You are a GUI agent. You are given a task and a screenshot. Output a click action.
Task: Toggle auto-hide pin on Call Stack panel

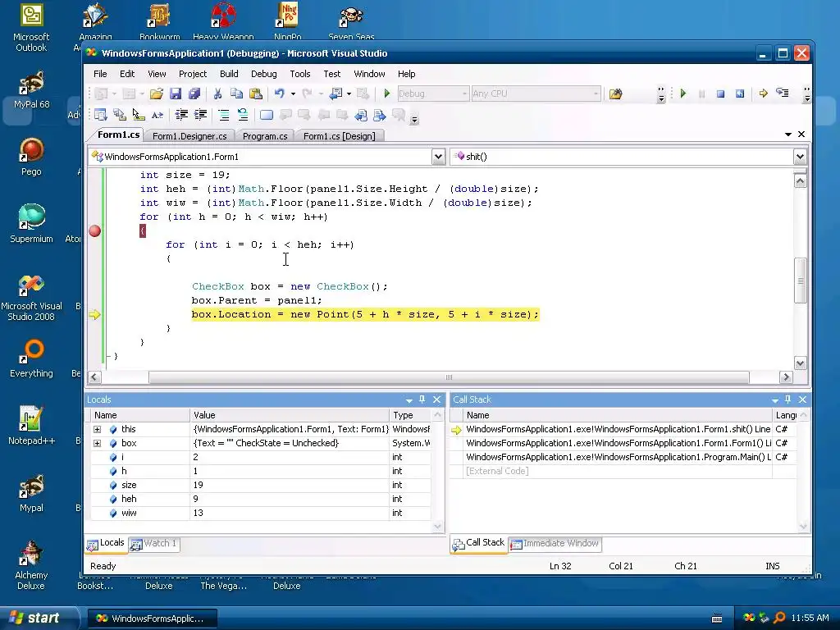787,399
